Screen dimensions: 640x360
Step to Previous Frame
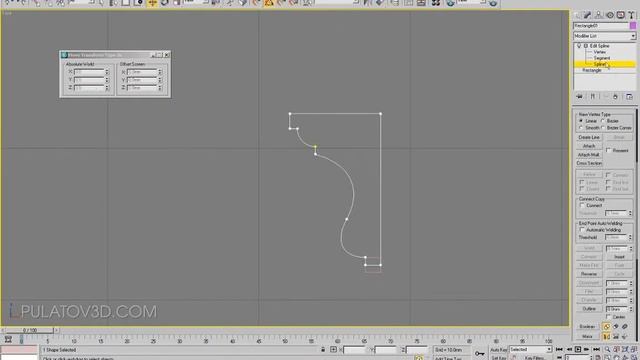click(569, 349)
